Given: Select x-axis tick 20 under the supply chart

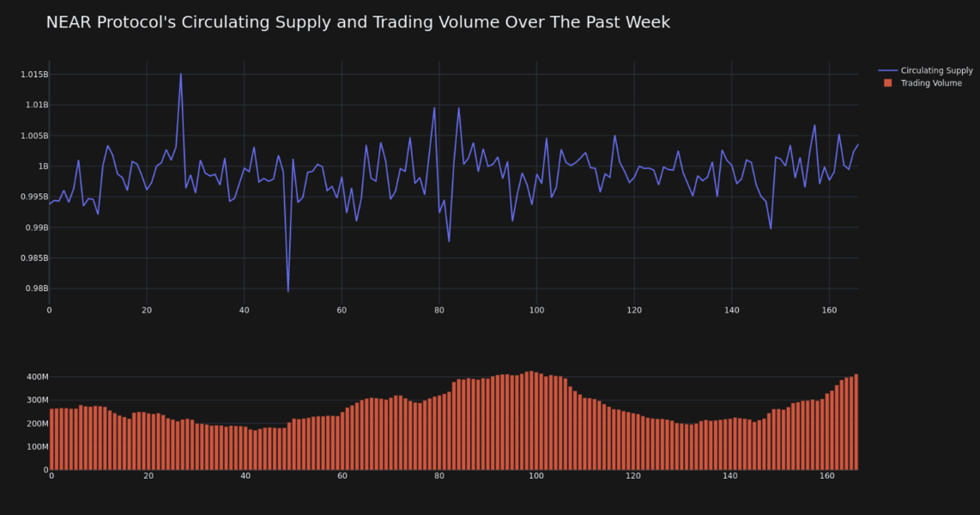Looking at the screenshot, I should 147,310.
